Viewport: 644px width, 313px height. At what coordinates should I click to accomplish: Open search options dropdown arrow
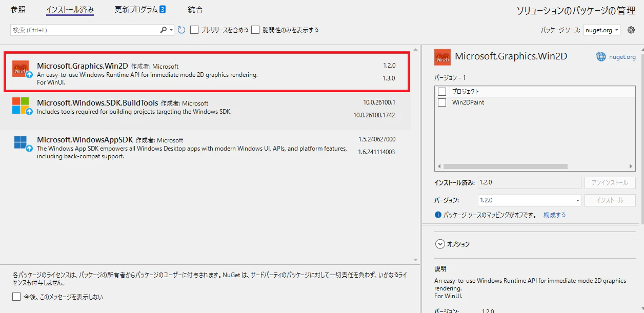coord(172,30)
